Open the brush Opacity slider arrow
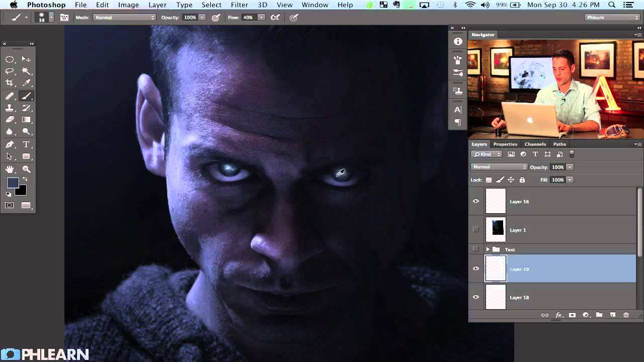The width and height of the screenshot is (644, 362). coord(202,17)
